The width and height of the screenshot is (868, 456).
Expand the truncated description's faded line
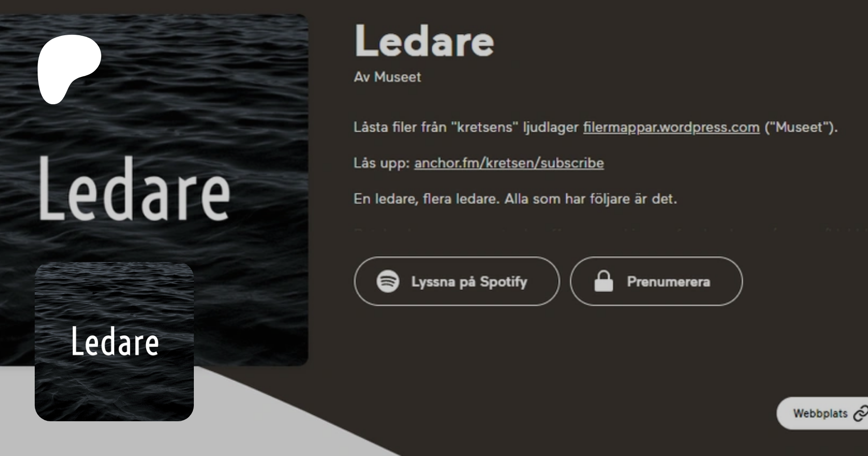click(x=608, y=230)
